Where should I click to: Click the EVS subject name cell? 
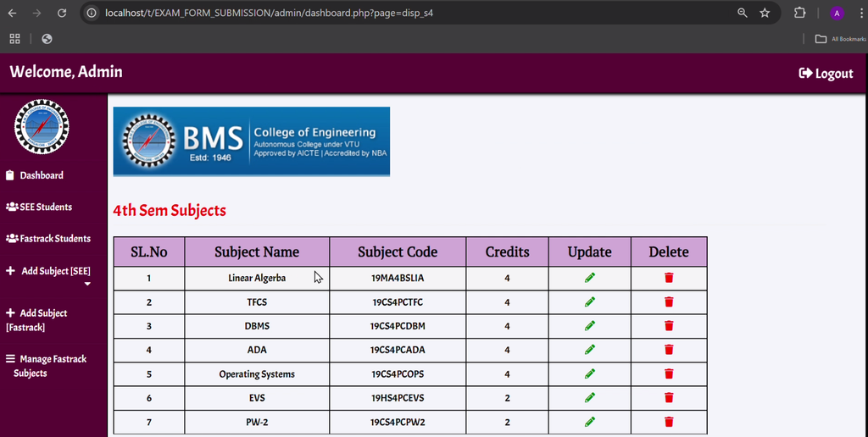257,398
